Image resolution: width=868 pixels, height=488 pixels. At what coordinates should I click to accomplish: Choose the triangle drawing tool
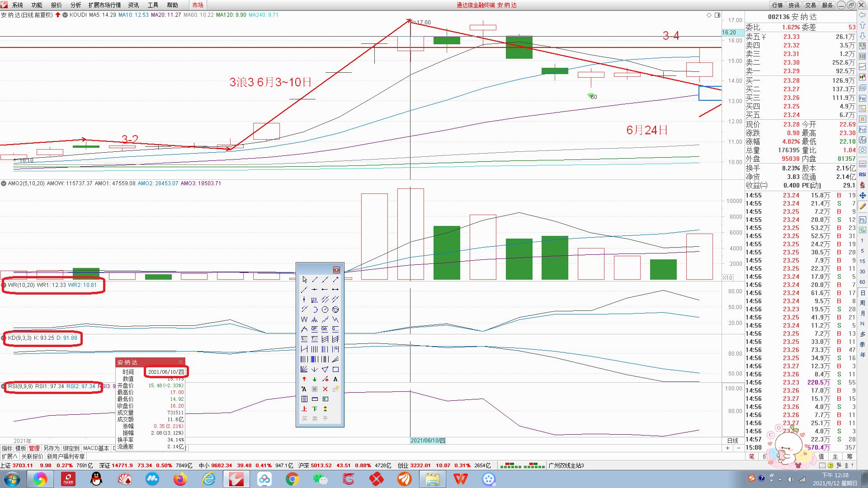click(325, 370)
